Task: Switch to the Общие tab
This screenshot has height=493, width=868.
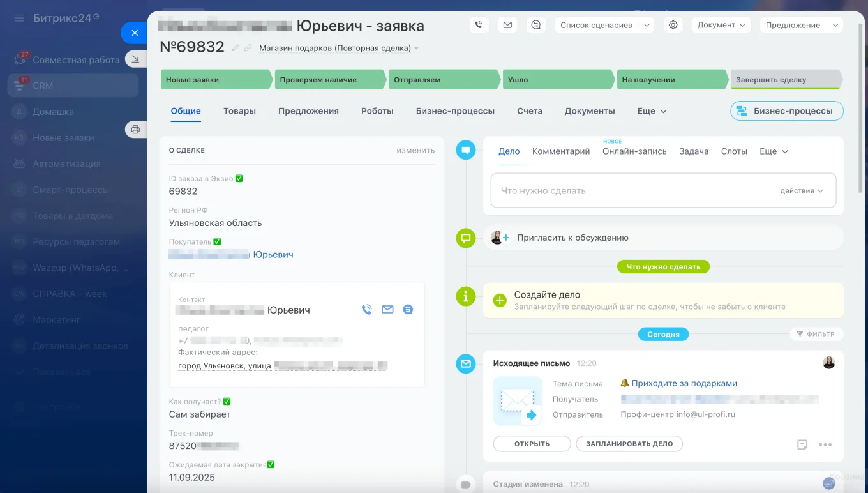Action: (x=186, y=111)
